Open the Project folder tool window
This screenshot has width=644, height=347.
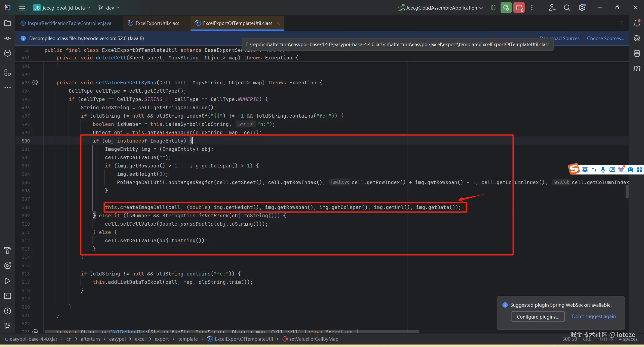(8, 23)
